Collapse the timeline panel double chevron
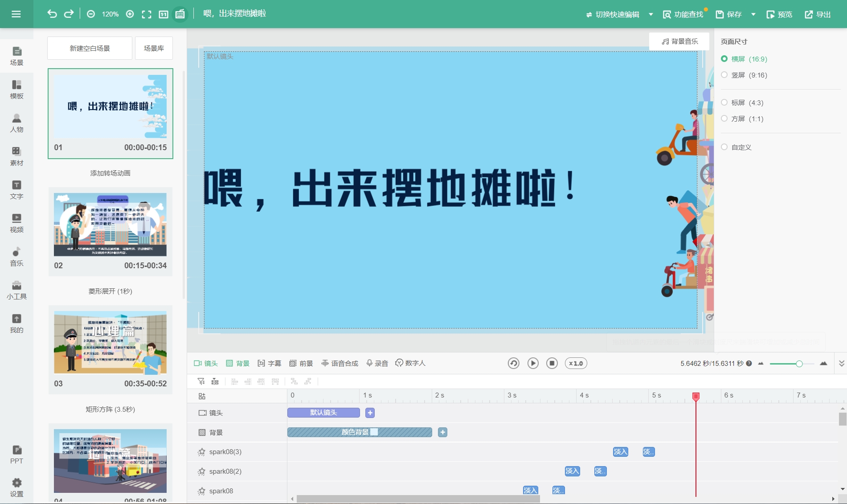The height and width of the screenshot is (504, 847). (841, 363)
